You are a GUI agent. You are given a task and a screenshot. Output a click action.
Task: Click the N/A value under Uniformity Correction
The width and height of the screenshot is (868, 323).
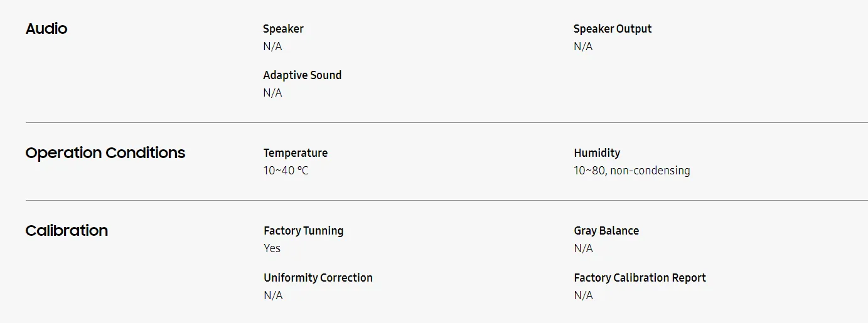click(x=273, y=295)
